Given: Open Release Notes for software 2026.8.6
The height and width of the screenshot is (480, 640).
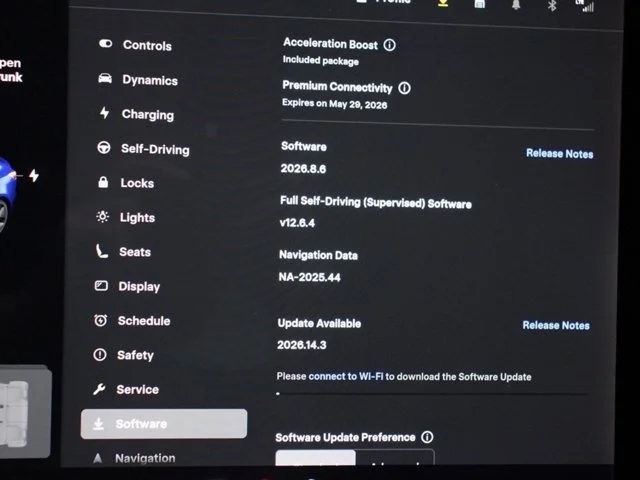Looking at the screenshot, I should pyautogui.click(x=560, y=153).
